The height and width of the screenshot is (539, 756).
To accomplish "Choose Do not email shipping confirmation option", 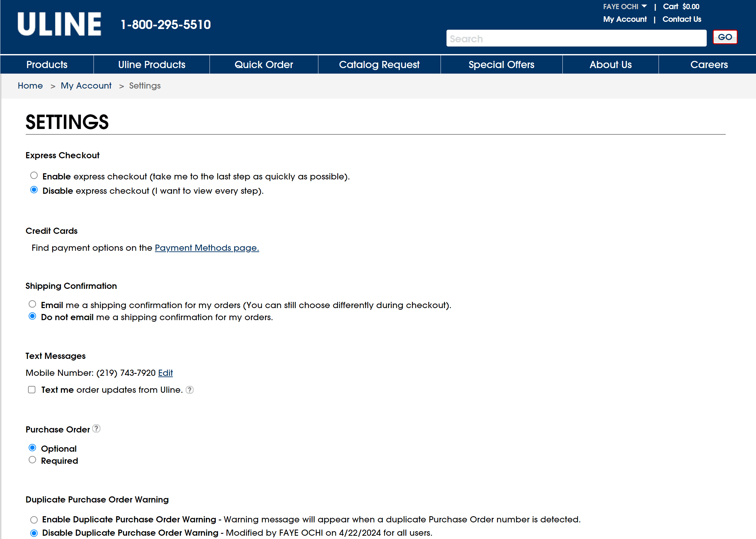I will click(x=32, y=316).
